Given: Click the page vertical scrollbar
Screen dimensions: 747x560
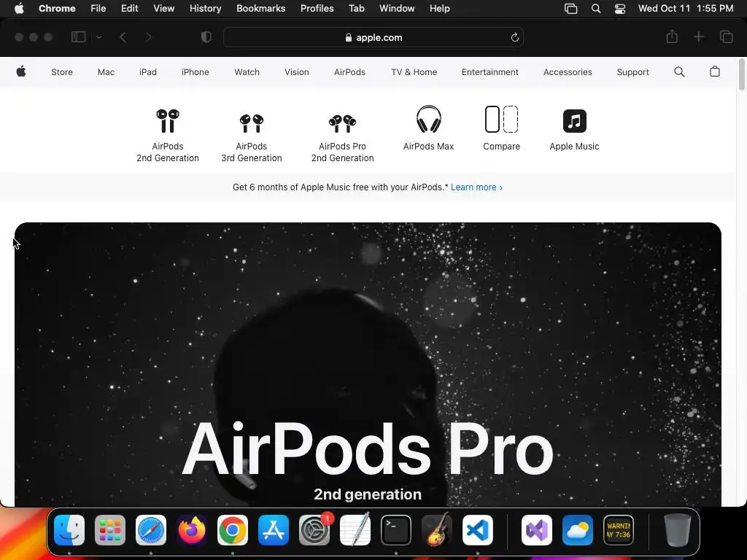Looking at the screenshot, I should click(741, 74).
